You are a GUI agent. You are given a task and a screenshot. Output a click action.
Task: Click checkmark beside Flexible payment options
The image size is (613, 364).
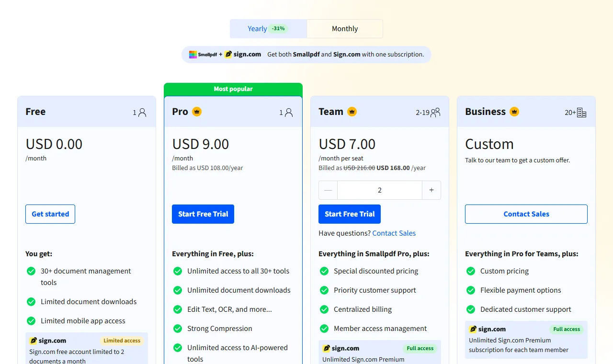pos(471,290)
